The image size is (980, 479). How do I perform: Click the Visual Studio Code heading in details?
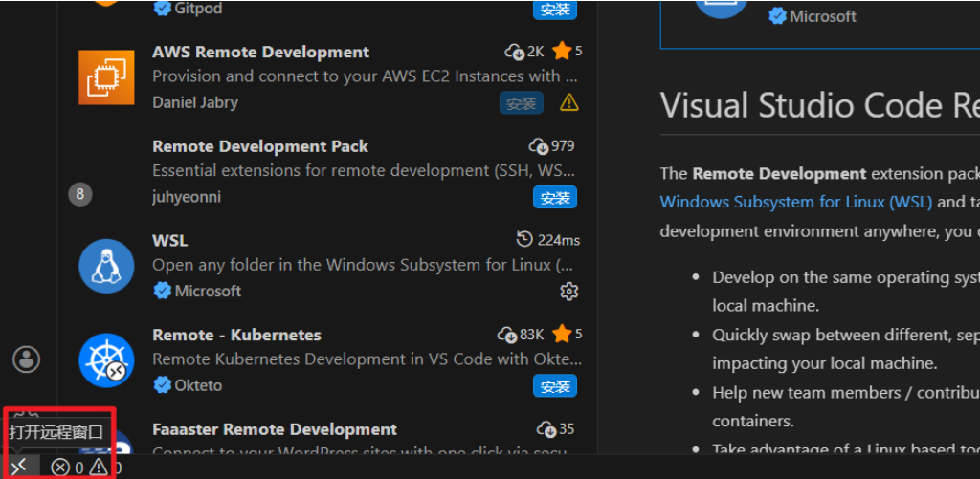pyautogui.click(x=819, y=104)
